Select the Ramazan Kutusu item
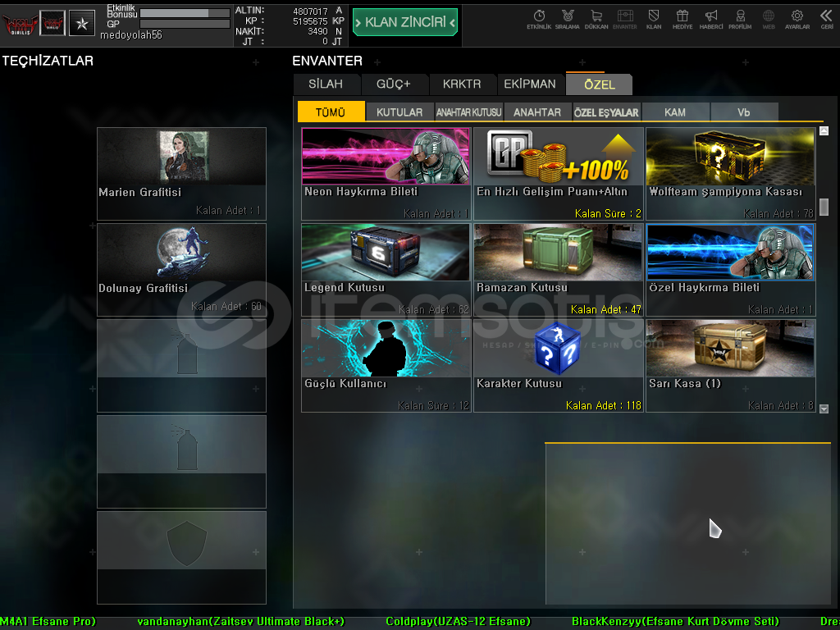 pyautogui.click(x=558, y=269)
